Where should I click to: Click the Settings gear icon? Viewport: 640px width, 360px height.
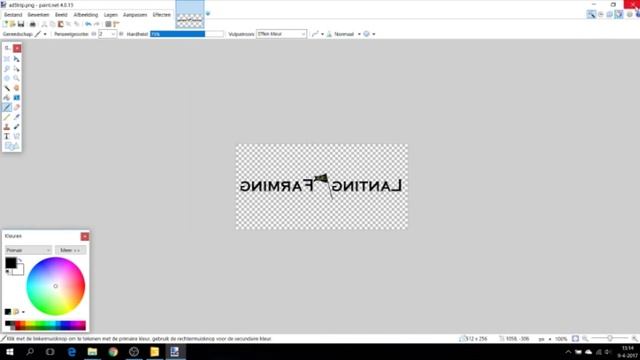click(629, 14)
